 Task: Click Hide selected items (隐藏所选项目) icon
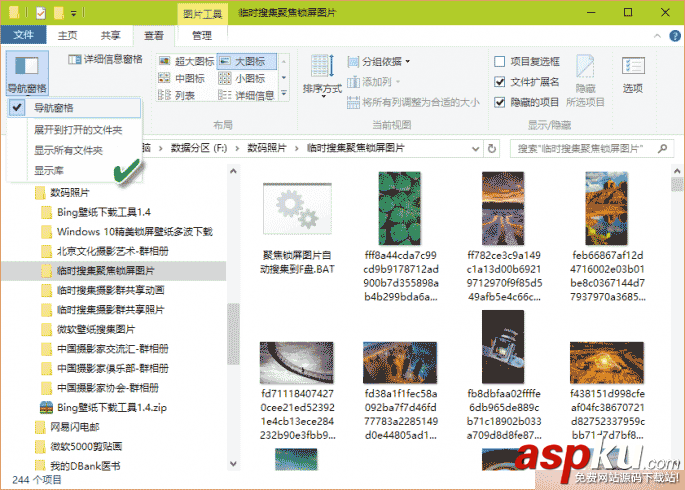pyautogui.click(x=585, y=80)
